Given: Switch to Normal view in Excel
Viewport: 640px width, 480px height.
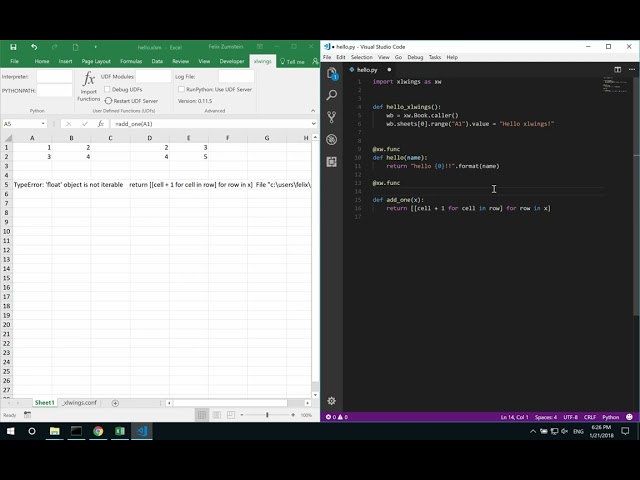Looking at the screenshot, I should tap(202, 415).
